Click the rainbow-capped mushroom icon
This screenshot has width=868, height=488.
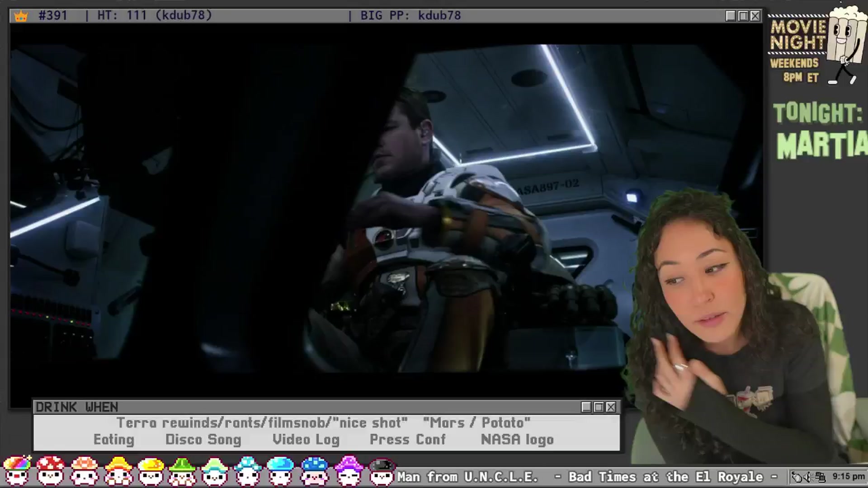point(17,470)
